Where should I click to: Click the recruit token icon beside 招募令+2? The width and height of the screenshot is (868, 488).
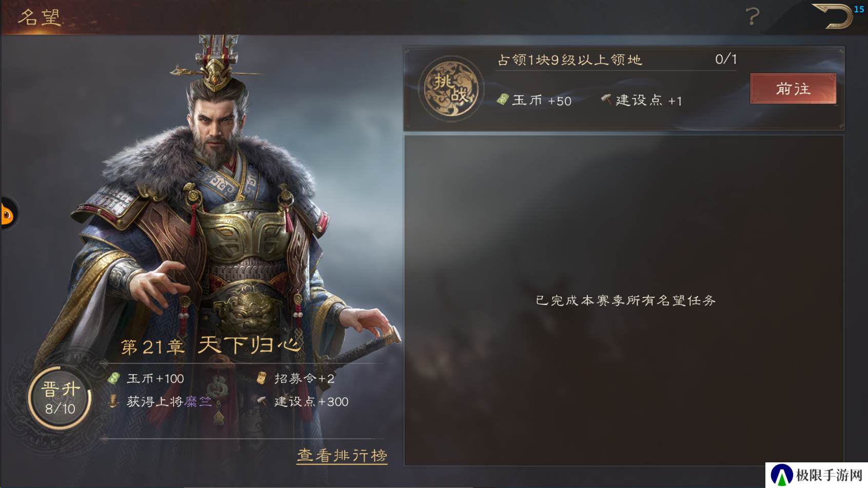pyautogui.click(x=262, y=378)
